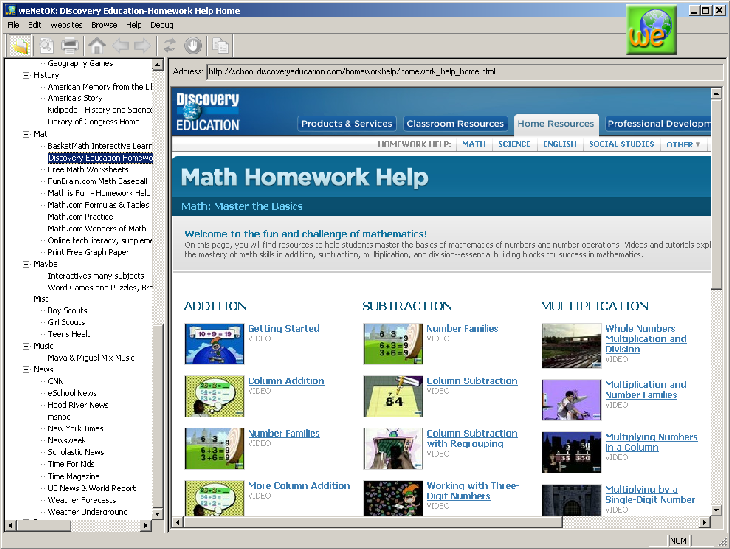Viewport: 730px width, 549px height.
Task: Click the Column Subtraction video thumbnail
Action: [x=393, y=396]
